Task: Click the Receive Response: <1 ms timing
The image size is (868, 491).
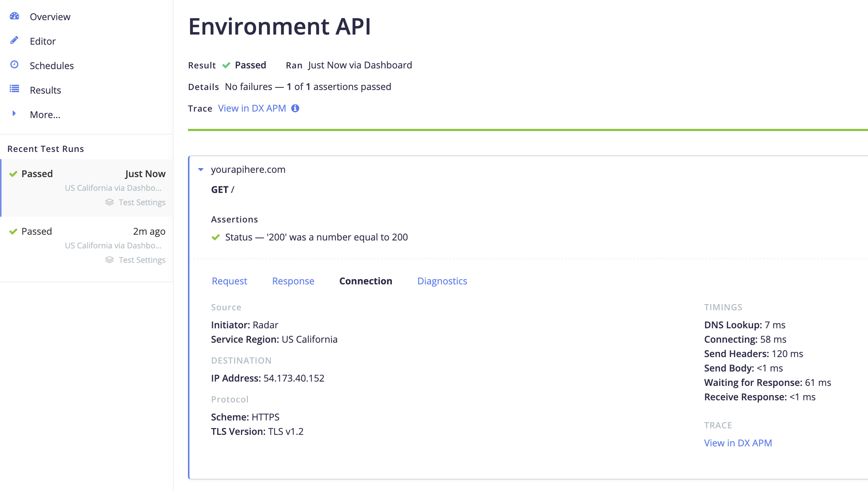Action: pyautogui.click(x=760, y=397)
